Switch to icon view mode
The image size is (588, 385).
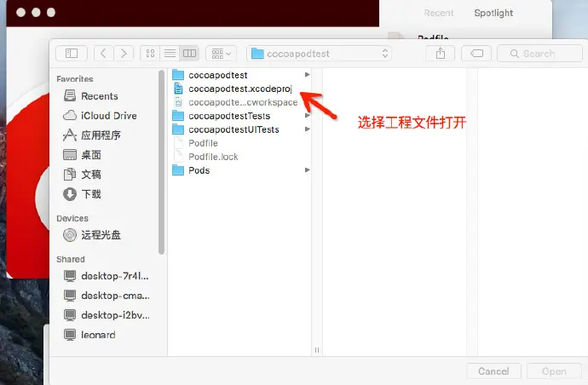(x=150, y=53)
